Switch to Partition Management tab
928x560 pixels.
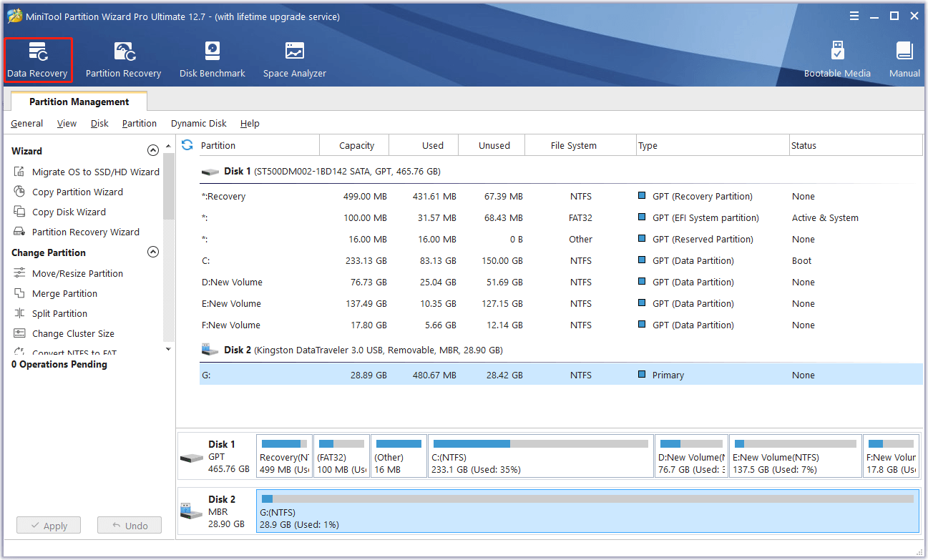(79, 102)
